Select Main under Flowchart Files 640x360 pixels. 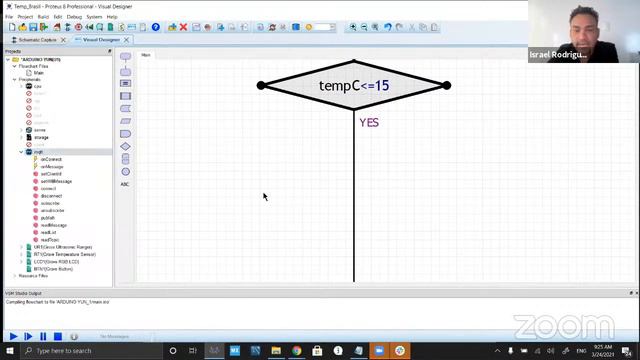click(38, 73)
